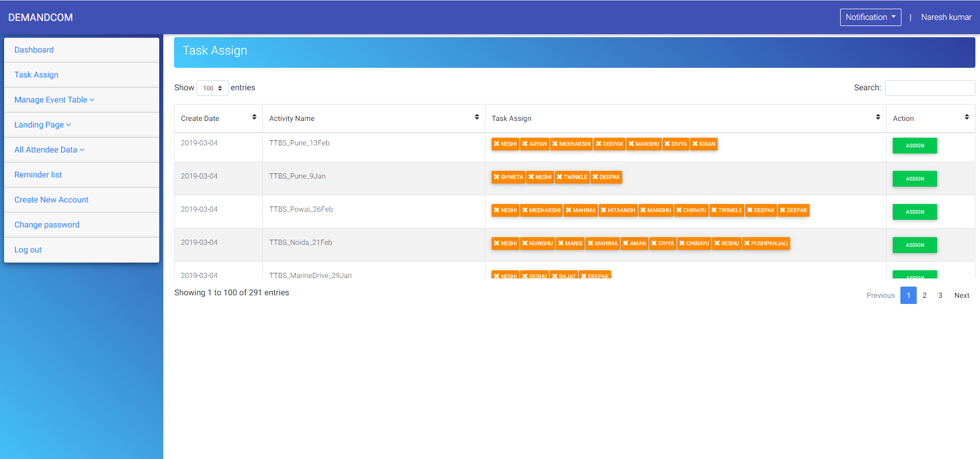
Task: Open Dashboard from the sidebar
Action: tap(34, 50)
